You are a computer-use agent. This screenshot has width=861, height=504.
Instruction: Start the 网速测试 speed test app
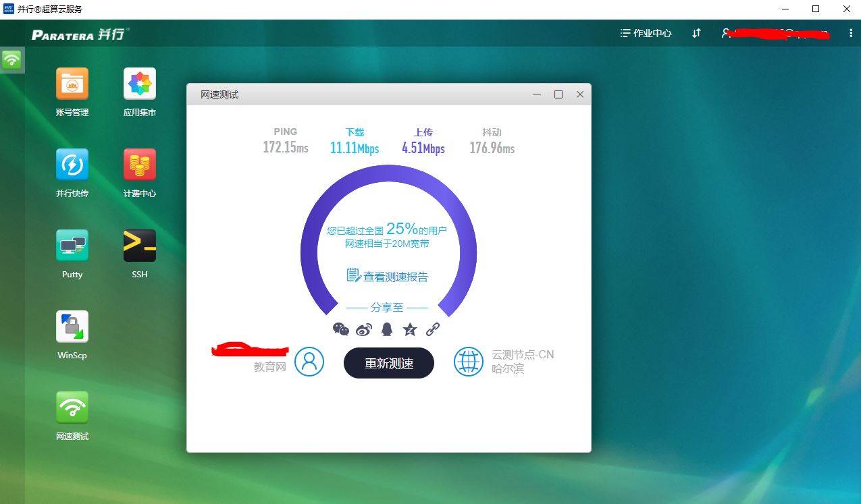(x=71, y=407)
